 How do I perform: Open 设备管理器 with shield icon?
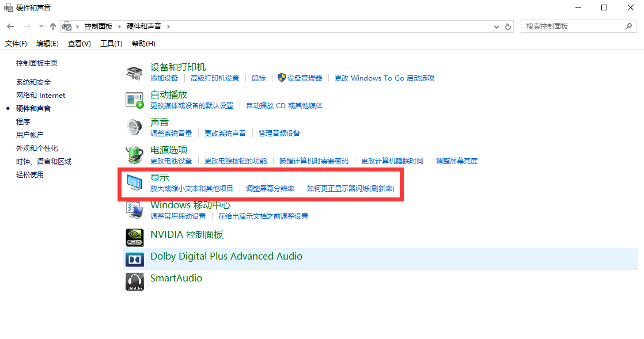coord(300,78)
